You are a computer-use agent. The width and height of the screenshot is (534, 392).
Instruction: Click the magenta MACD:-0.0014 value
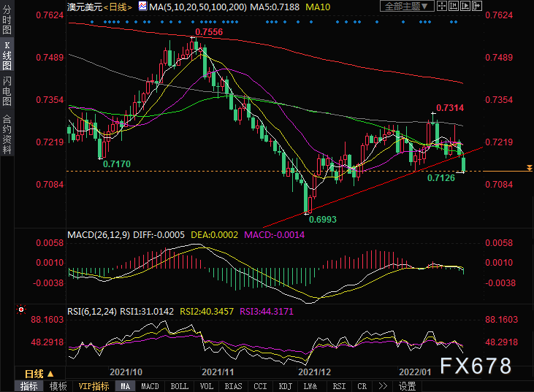click(x=275, y=235)
